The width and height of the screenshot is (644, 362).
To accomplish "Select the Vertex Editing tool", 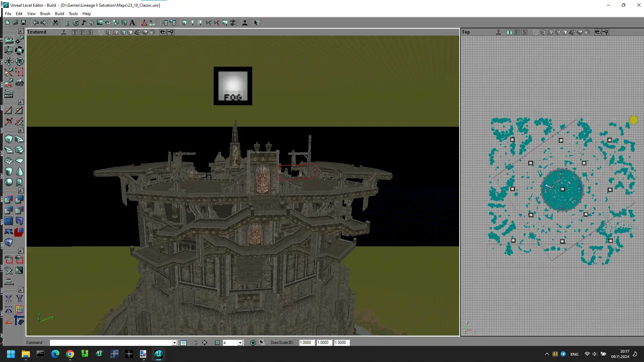I will [19, 40].
